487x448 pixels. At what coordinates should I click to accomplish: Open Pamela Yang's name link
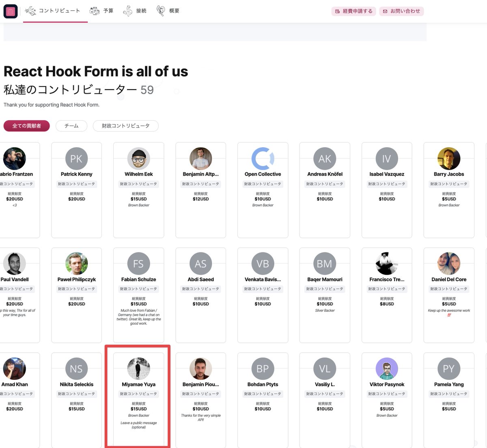(449, 384)
